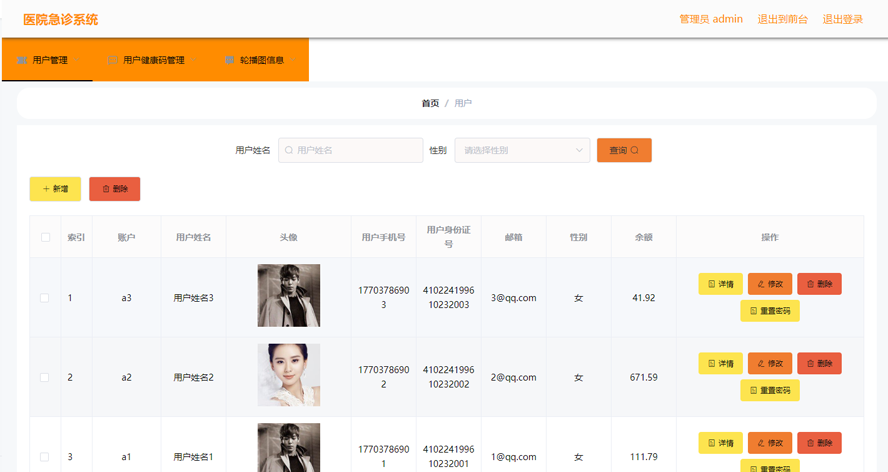
Task: Click 修改 for user a1
Action: (770, 443)
